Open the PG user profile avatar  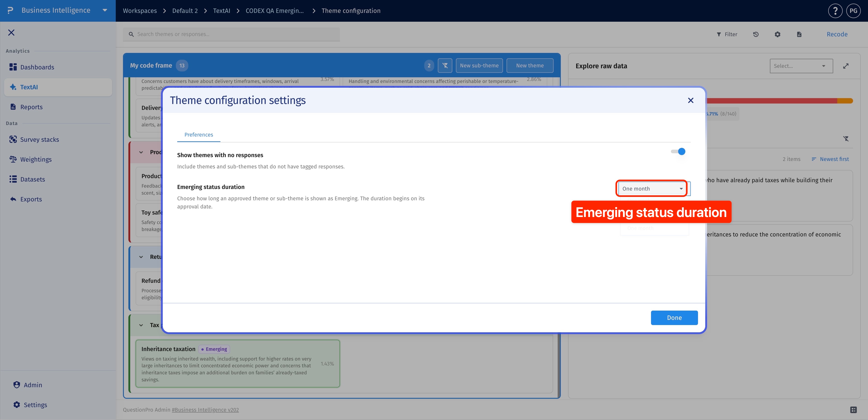pyautogui.click(x=854, y=11)
